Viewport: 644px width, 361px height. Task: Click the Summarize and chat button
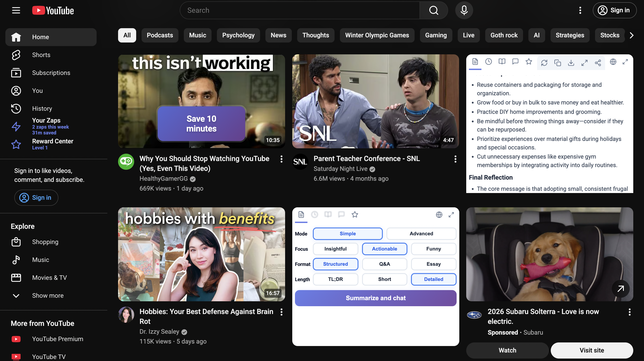tap(375, 298)
